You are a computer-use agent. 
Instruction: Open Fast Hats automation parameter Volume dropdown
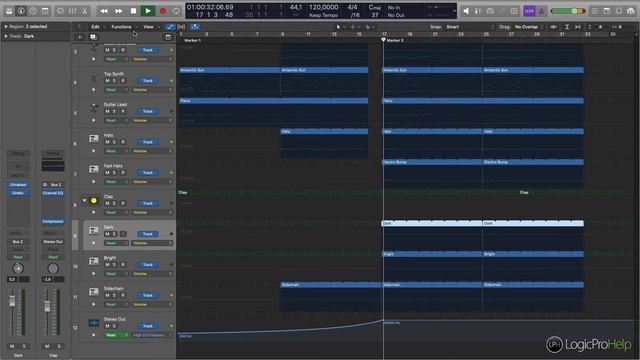[152, 182]
